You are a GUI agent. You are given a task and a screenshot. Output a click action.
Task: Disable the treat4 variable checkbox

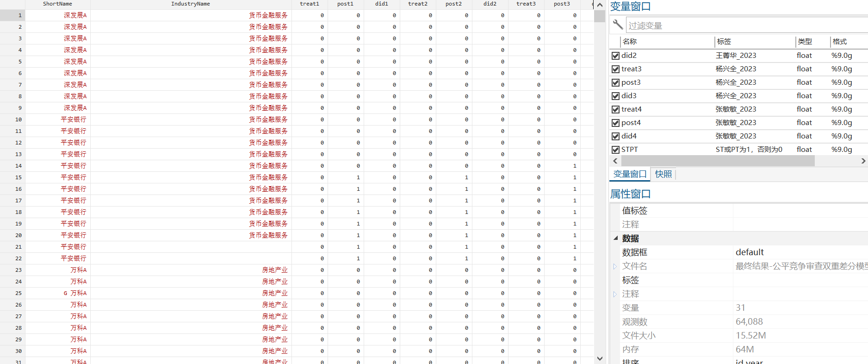tap(615, 109)
